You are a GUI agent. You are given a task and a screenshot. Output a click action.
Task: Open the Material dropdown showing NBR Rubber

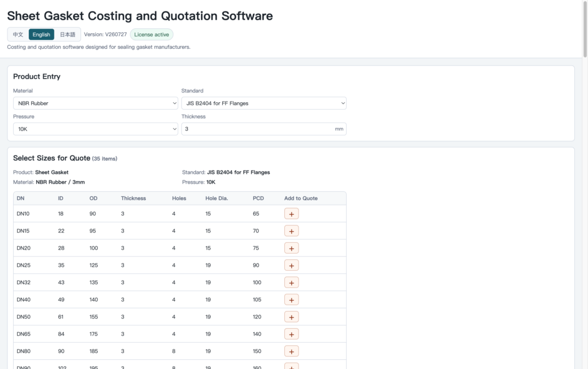pos(96,103)
